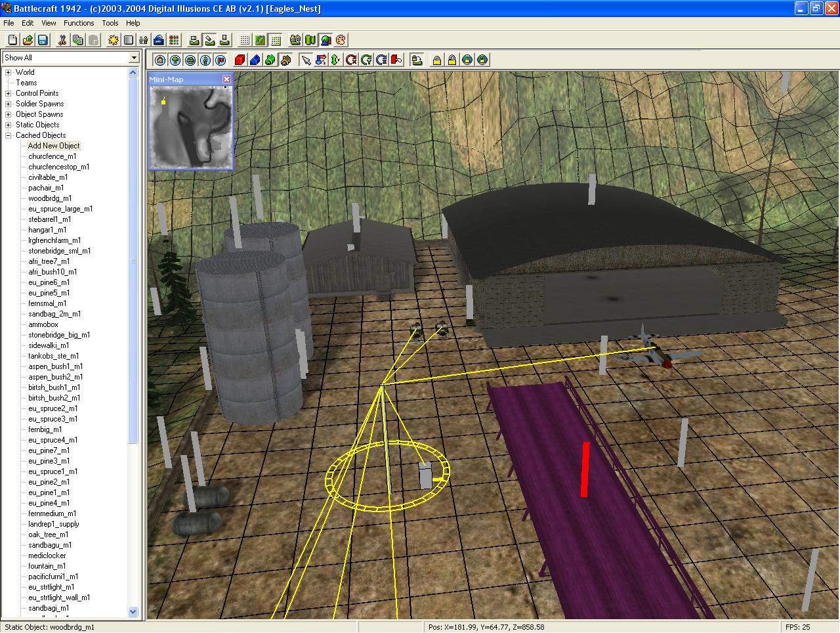Click the yellow sun lighting icon
Image resolution: width=840 pixels, height=633 pixels.
click(114, 40)
